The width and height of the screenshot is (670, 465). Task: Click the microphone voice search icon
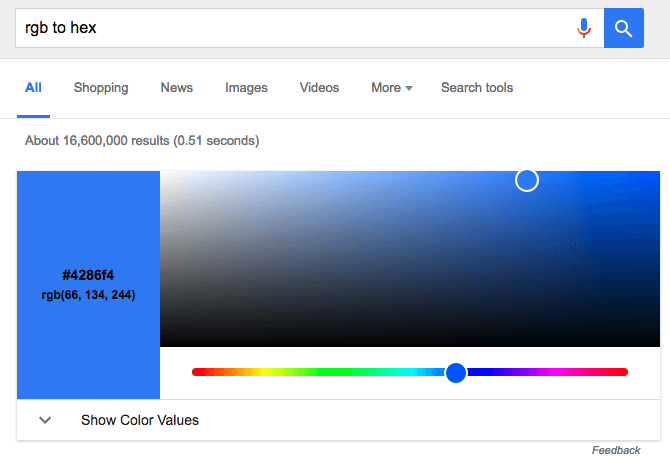[584, 28]
